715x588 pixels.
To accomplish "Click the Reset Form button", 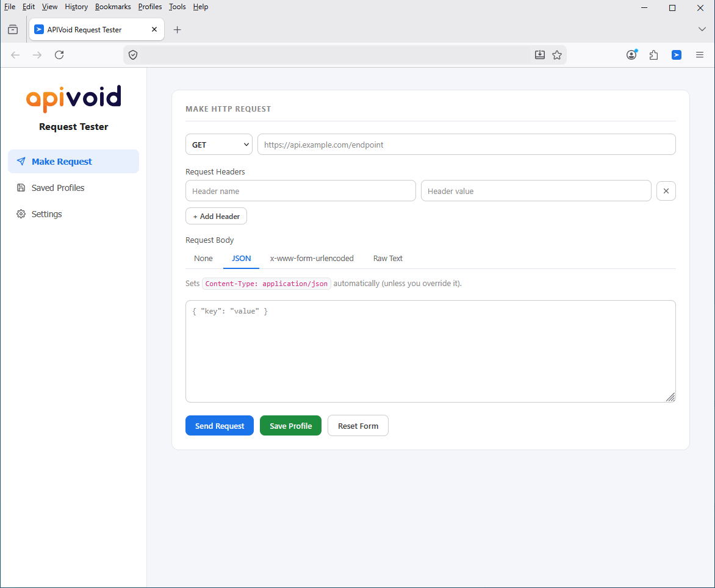I will [x=358, y=426].
